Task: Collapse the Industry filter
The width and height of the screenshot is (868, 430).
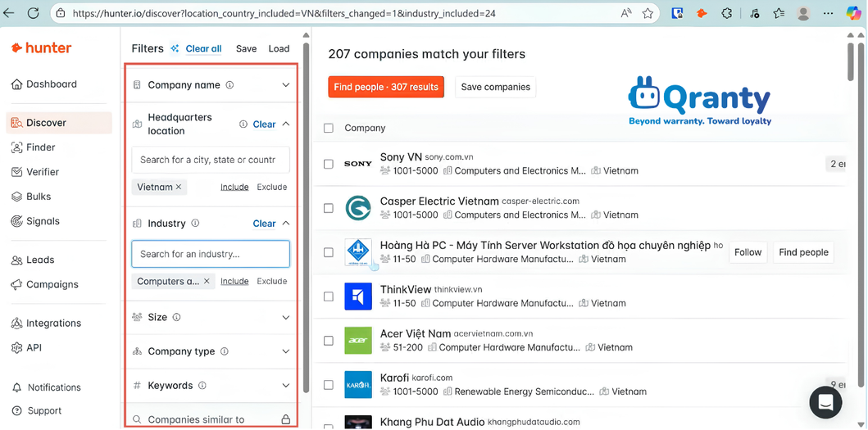Action: (286, 223)
